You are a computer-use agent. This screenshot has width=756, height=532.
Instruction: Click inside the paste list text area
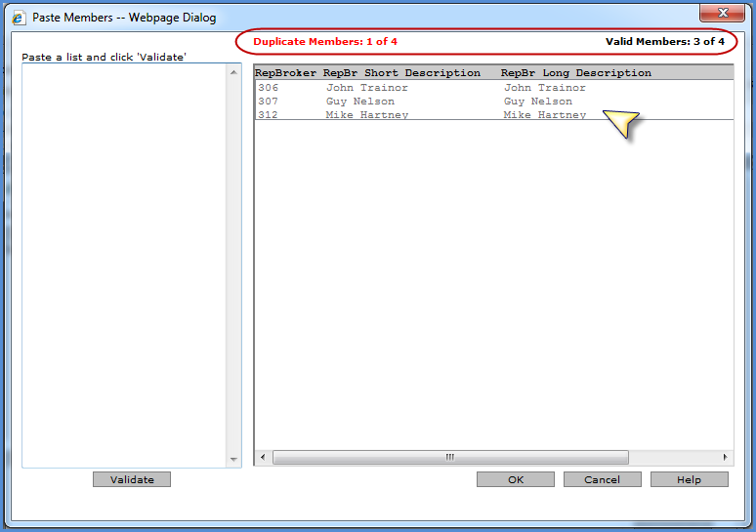click(x=124, y=266)
